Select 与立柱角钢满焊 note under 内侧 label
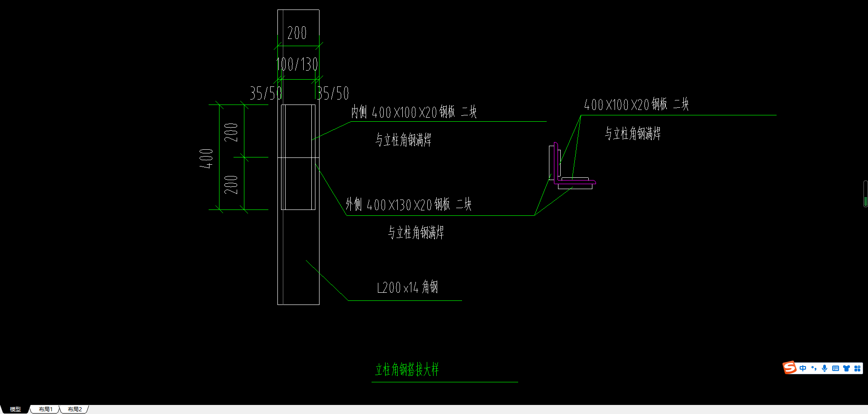The width and height of the screenshot is (868, 414). (x=403, y=139)
